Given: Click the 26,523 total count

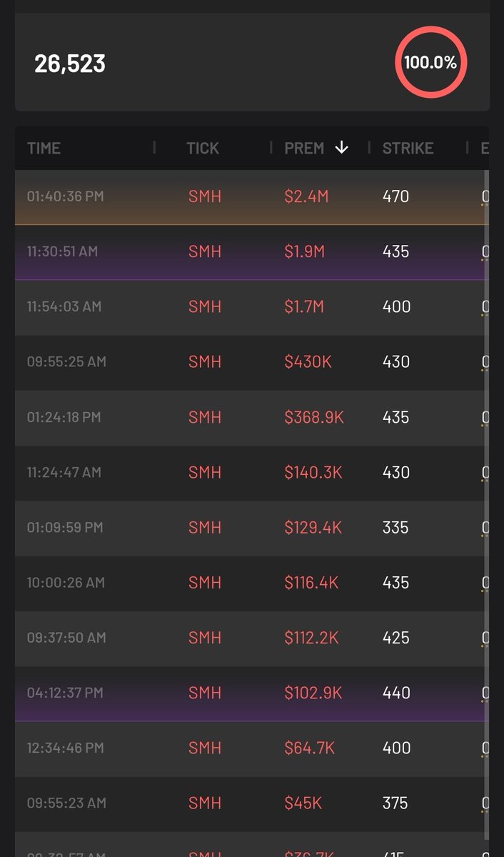Looking at the screenshot, I should 70,63.
